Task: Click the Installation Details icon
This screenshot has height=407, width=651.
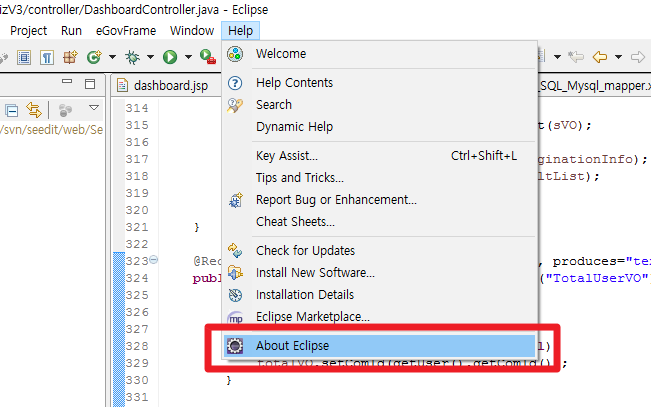Action: point(235,295)
